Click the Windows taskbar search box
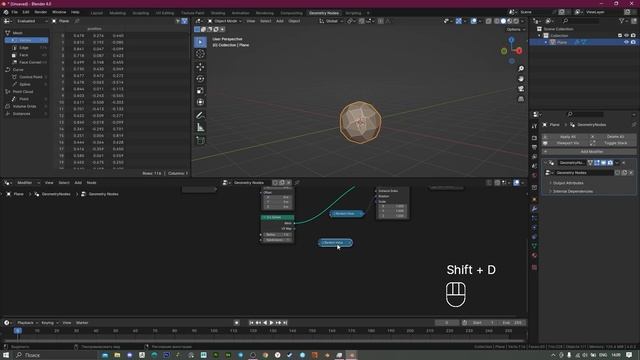640x360 pixels. pos(55,355)
